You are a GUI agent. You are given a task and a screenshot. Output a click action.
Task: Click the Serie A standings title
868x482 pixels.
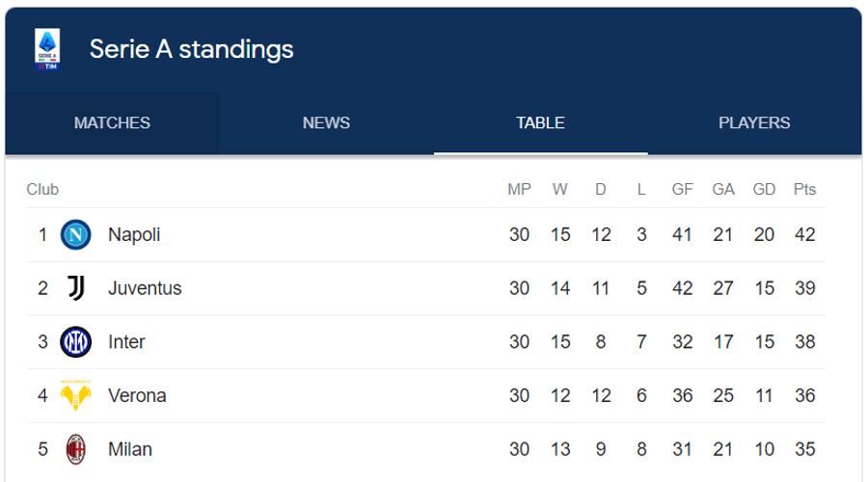(191, 49)
